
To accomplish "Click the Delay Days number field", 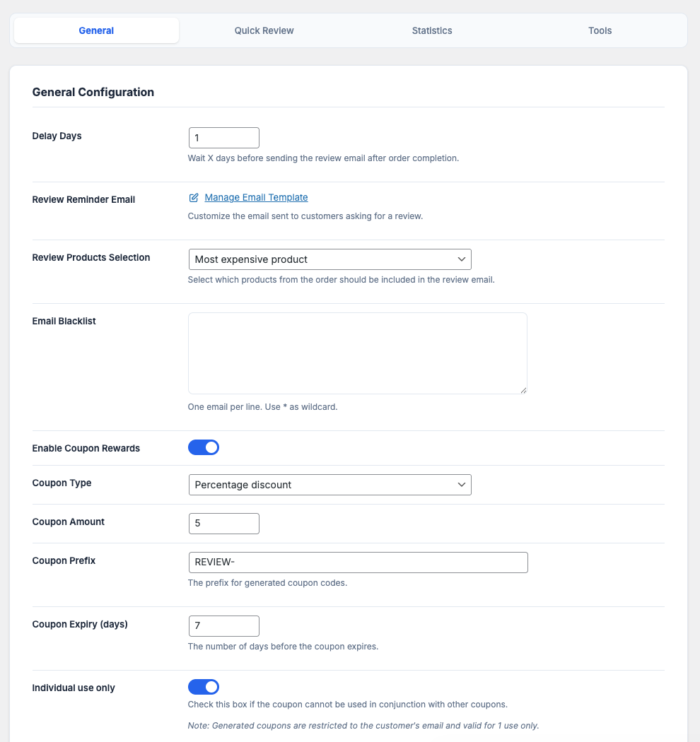I will [x=223, y=138].
